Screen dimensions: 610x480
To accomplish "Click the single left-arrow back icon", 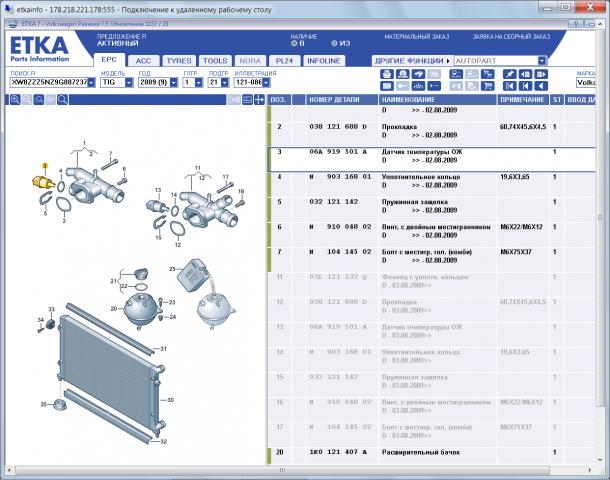I will click(541, 86).
